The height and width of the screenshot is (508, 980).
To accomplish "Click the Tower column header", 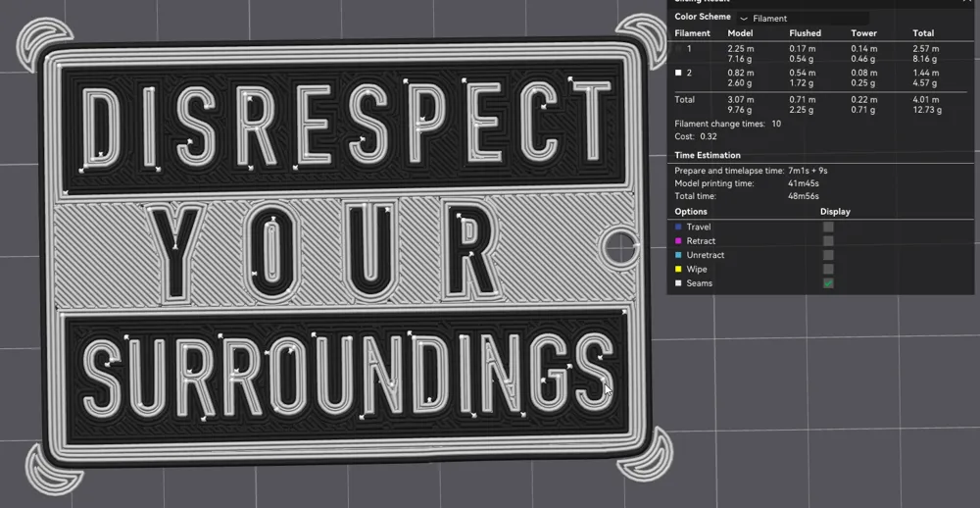I will coord(863,33).
